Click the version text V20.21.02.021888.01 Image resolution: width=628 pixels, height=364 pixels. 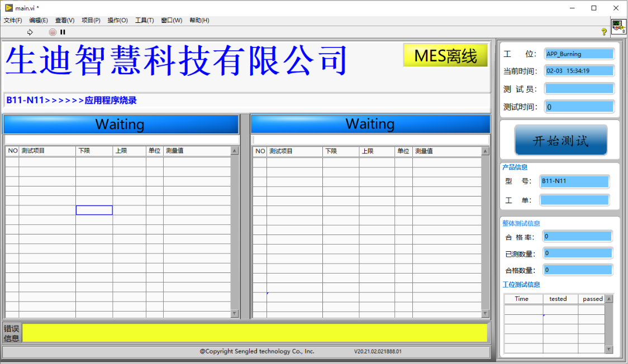coord(378,352)
